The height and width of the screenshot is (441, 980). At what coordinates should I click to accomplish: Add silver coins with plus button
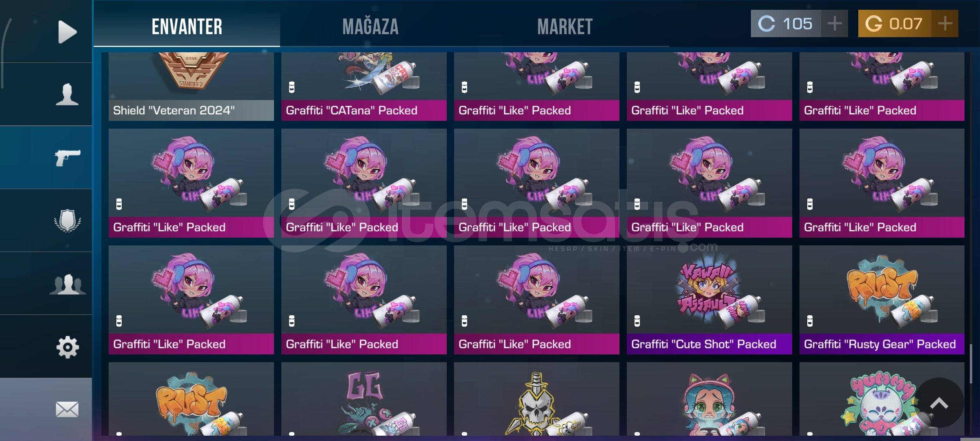coord(834,24)
